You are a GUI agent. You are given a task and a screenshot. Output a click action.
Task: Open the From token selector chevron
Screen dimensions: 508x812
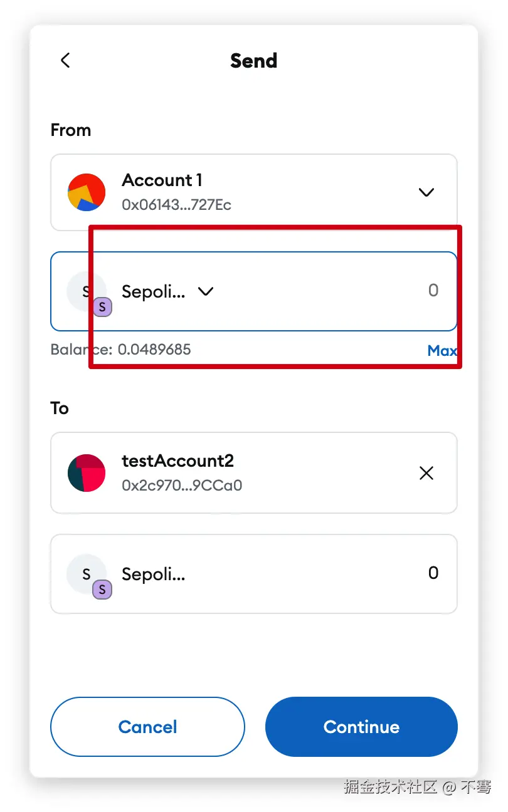pos(206,291)
